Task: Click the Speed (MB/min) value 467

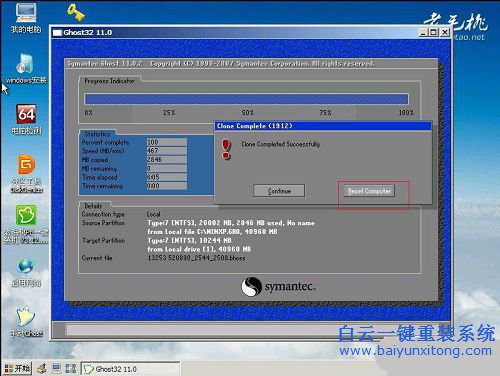Action: [x=167, y=151]
